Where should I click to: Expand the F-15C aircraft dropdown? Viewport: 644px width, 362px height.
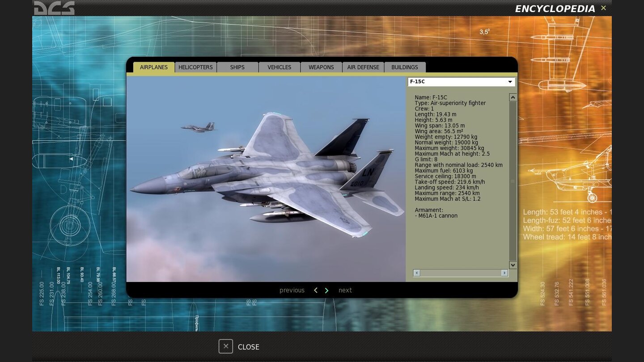(462, 82)
